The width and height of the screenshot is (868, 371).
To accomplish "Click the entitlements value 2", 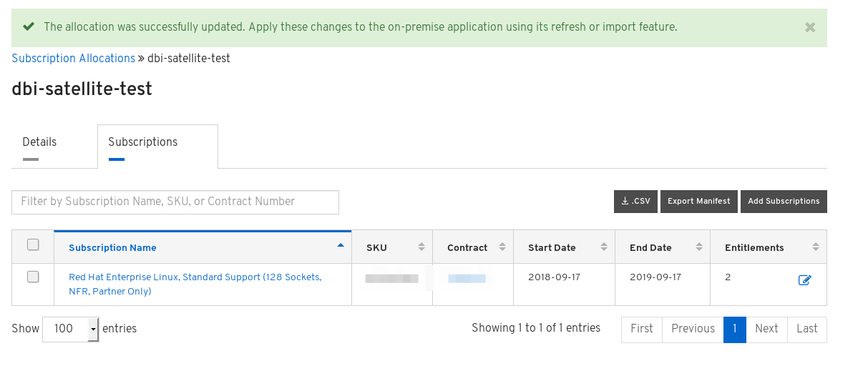I will [x=728, y=277].
